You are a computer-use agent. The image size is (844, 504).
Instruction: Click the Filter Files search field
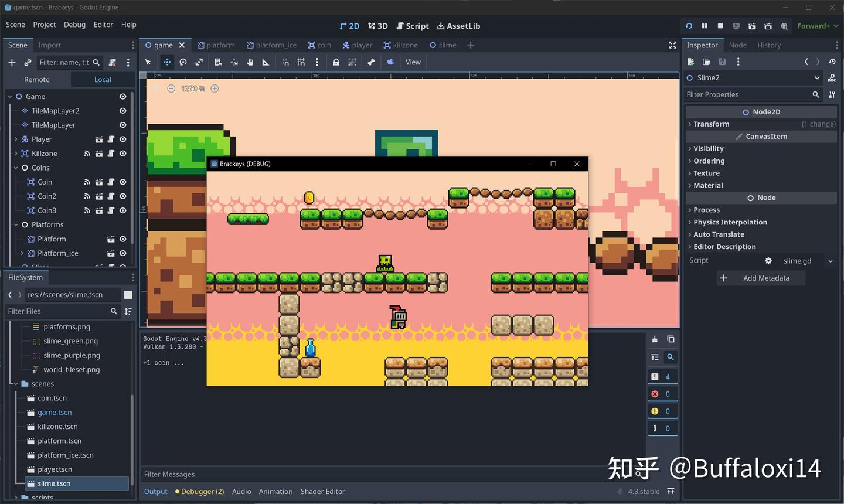click(x=62, y=311)
